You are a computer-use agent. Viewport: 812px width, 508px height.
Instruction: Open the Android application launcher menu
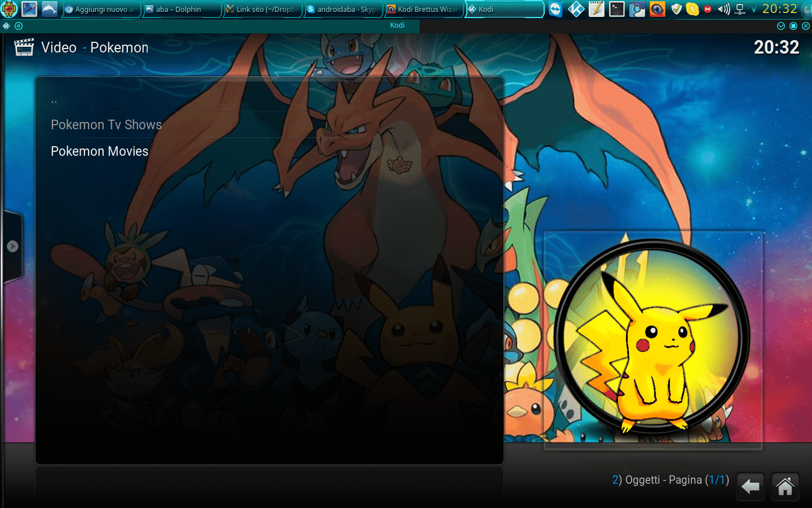point(10,9)
